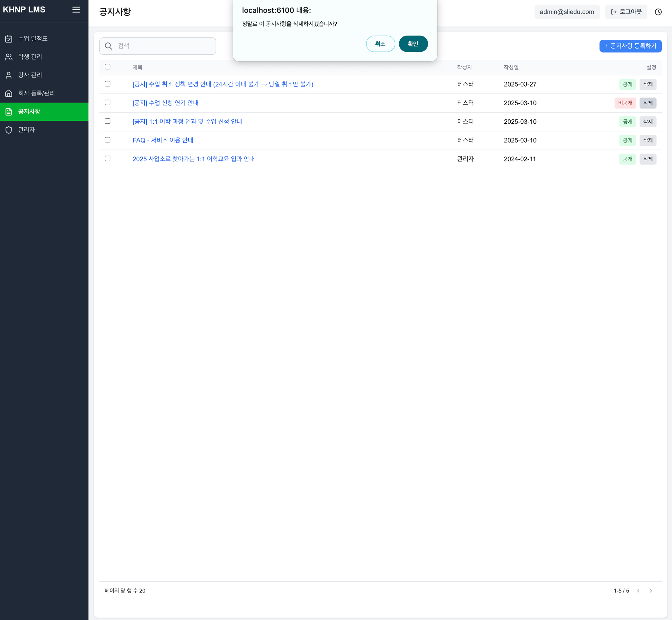This screenshot has width=672, height=620.
Task: Select 공지사항 menu item
Action: point(44,112)
